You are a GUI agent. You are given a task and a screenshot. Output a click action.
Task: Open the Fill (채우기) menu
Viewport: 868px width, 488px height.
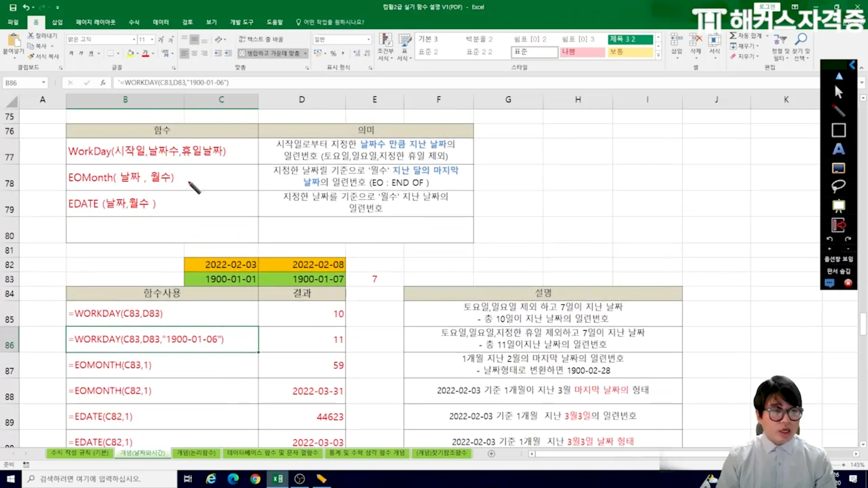(744, 46)
